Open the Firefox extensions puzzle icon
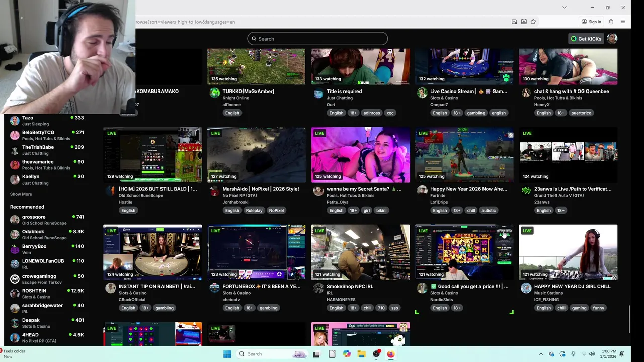 [x=611, y=22]
